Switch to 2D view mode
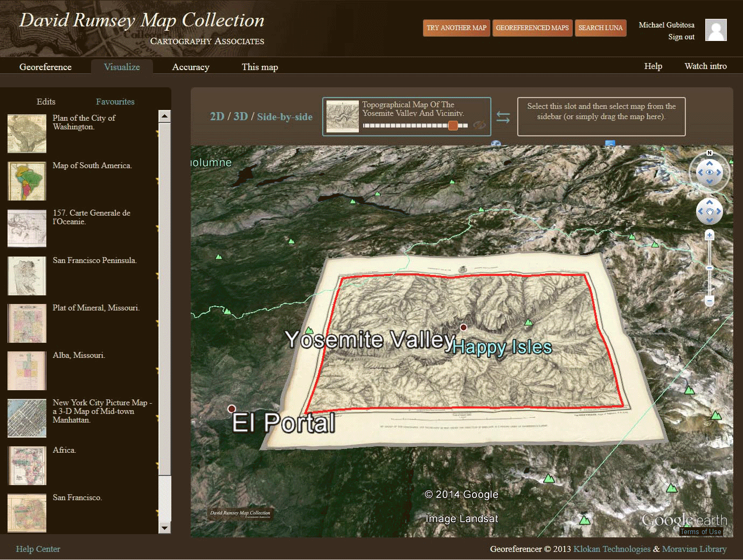 [x=217, y=116]
